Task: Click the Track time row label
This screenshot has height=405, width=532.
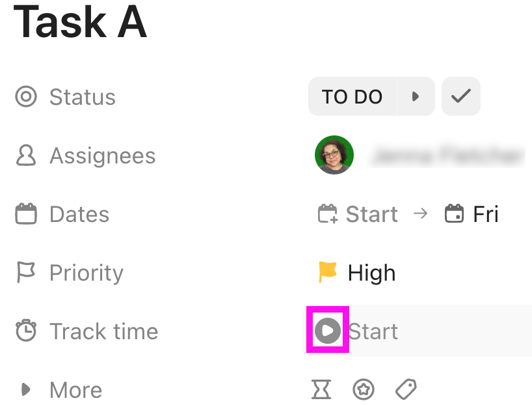Action: click(103, 331)
